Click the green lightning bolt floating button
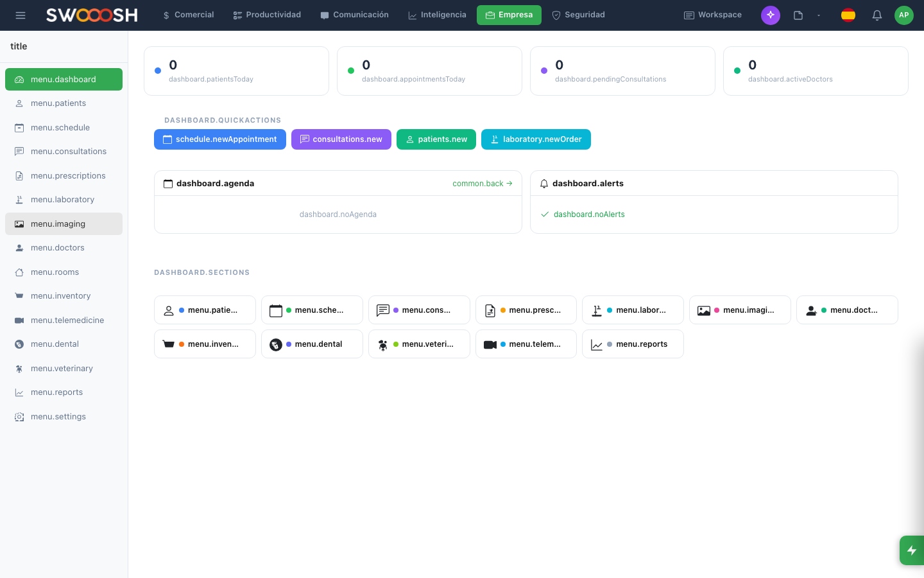Image resolution: width=924 pixels, height=578 pixels. coord(911,550)
